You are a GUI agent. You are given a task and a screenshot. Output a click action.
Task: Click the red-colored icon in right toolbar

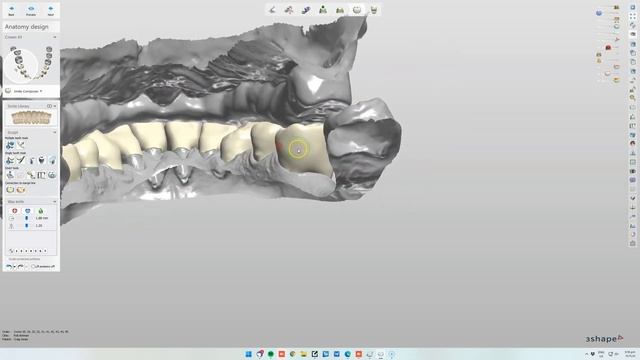click(633, 143)
